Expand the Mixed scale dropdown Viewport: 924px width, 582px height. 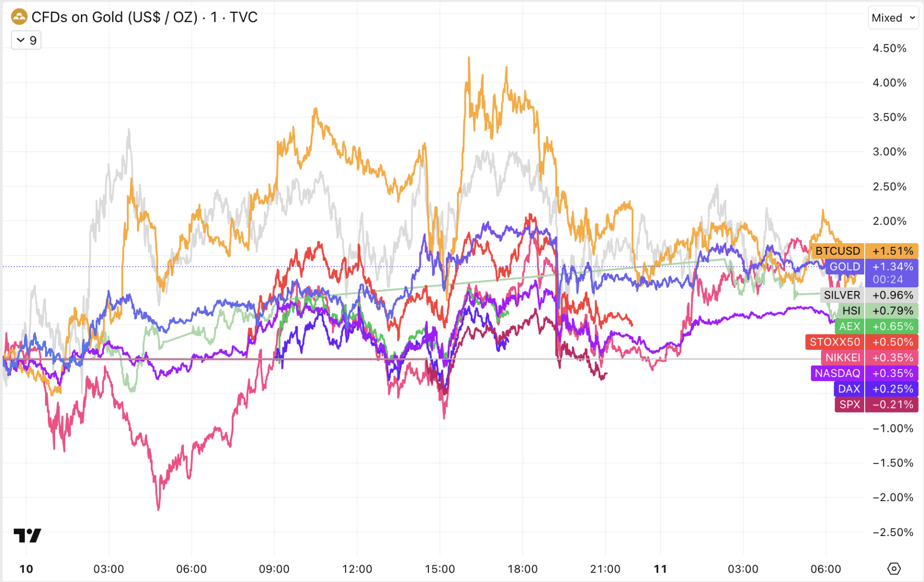point(893,18)
